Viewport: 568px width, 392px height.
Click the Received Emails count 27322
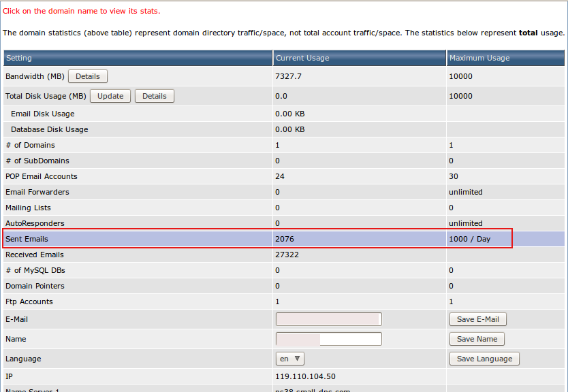[x=287, y=255]
